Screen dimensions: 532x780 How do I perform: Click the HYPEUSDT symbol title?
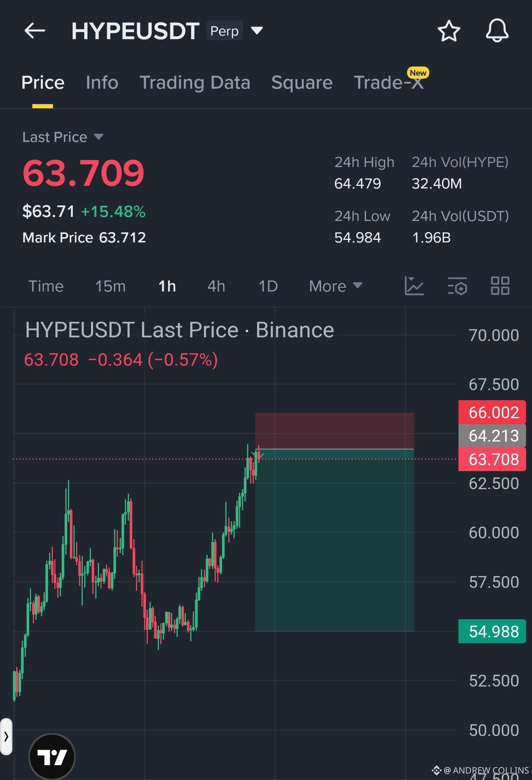click(x=135, y=31)
